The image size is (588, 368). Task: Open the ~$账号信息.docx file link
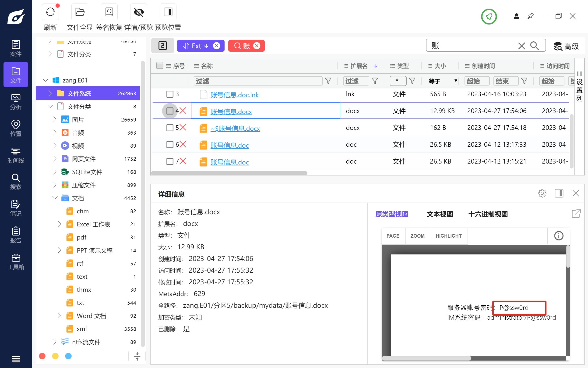(235, 128)
